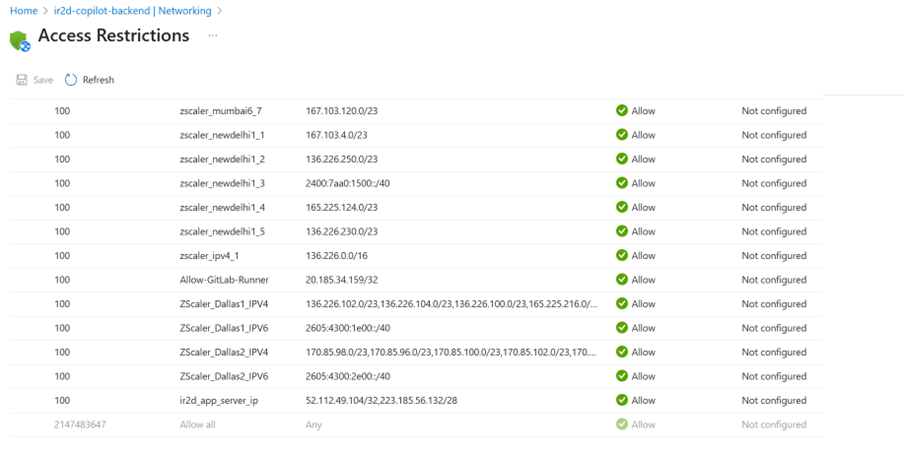903x453 pixels.
Task: Click the Any source of Allow all
Action: (x=314, y=425)
